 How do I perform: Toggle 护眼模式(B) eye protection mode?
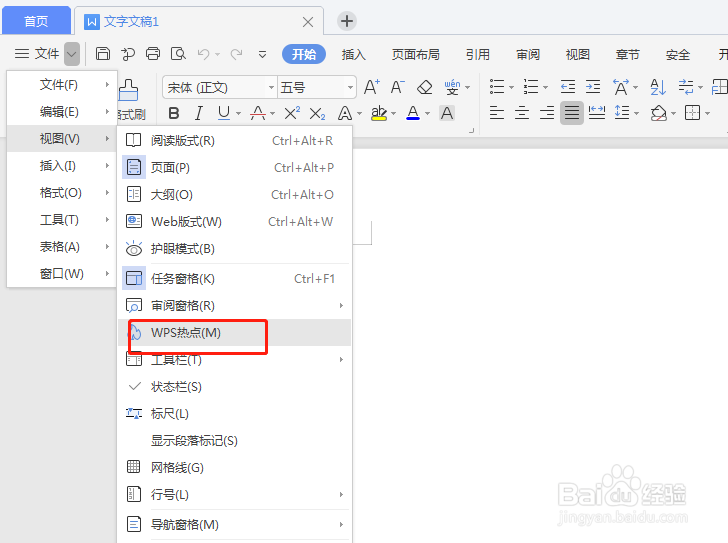[234, 249]
